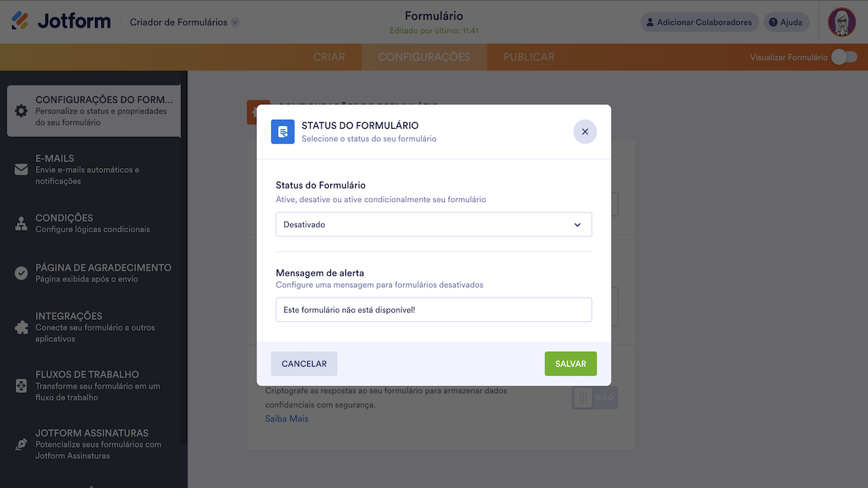
Task: Open Integrações puzzle piece icon
Action: point(21,327)
